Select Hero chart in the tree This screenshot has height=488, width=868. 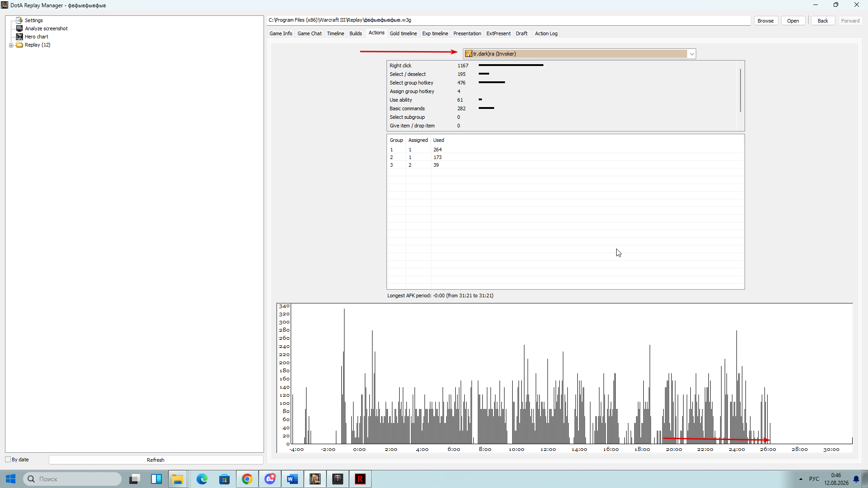(37, 37)
